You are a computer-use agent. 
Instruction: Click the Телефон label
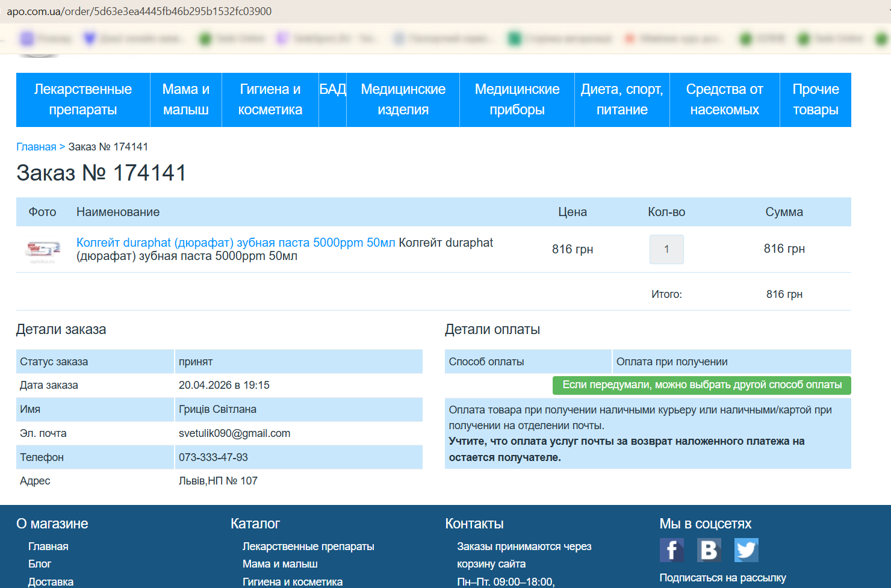[x=42, y=457]
